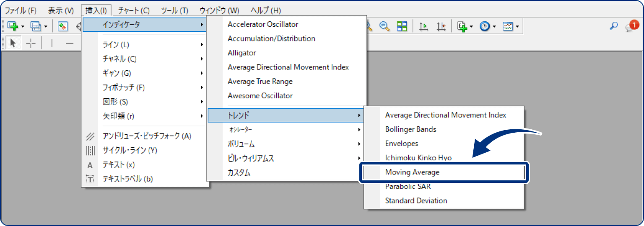Insert テキストラベル (b) object
Screen dimensions: 644x226
127,179
